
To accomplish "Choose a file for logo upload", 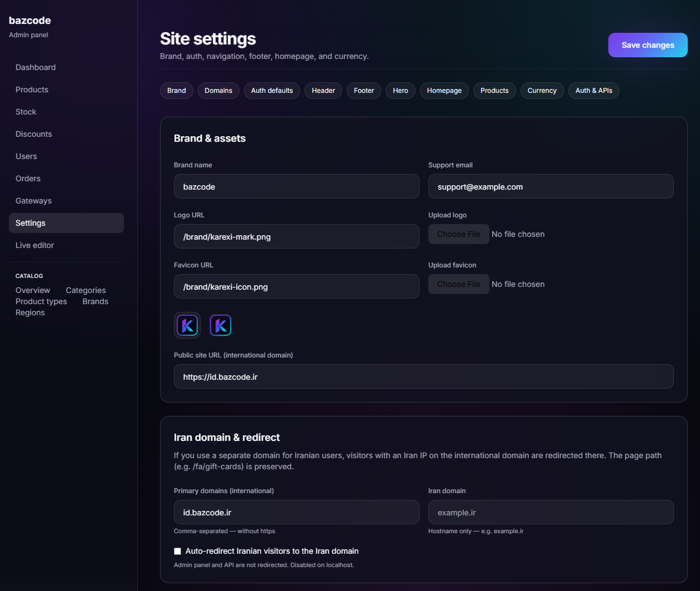I will coord(459,234).
